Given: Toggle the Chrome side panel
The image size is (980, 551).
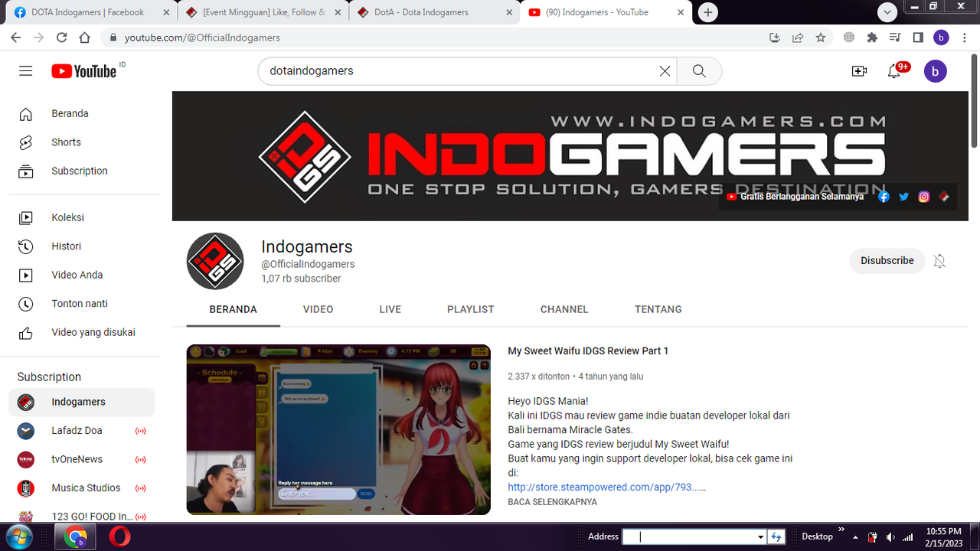Looking at the screenshot, I should click(x=918, y=37).
